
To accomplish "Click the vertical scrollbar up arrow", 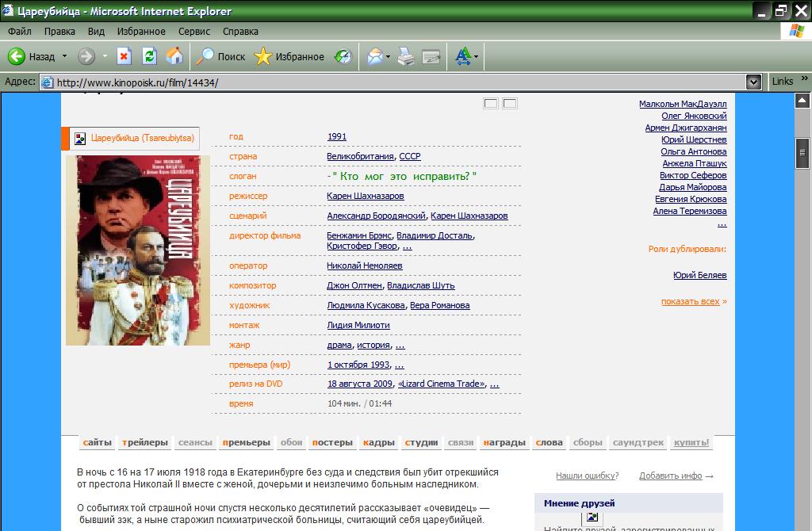I will pyautogui.click(x=802, y=99).
